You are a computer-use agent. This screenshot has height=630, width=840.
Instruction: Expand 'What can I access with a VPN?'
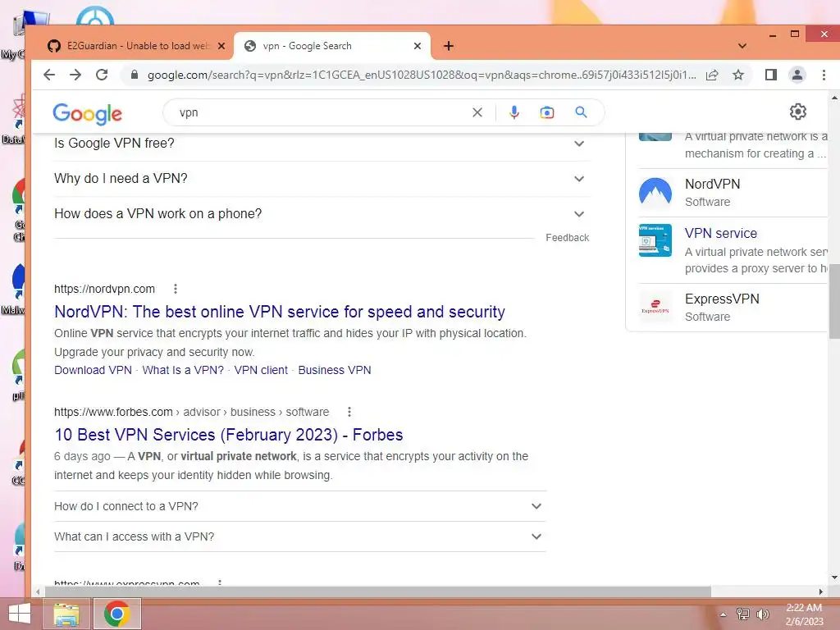tap(300, 536)
